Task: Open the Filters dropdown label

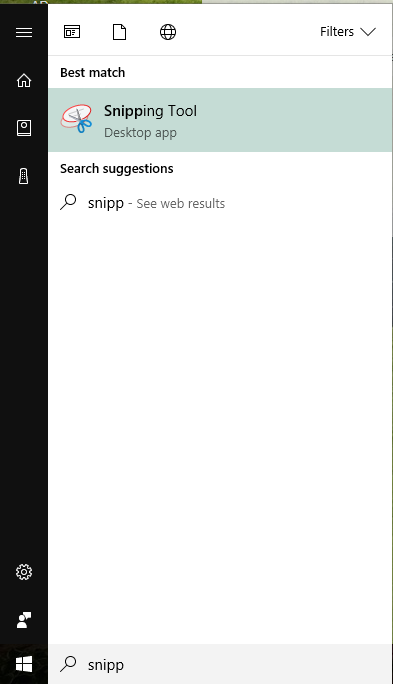Action: 337,32
